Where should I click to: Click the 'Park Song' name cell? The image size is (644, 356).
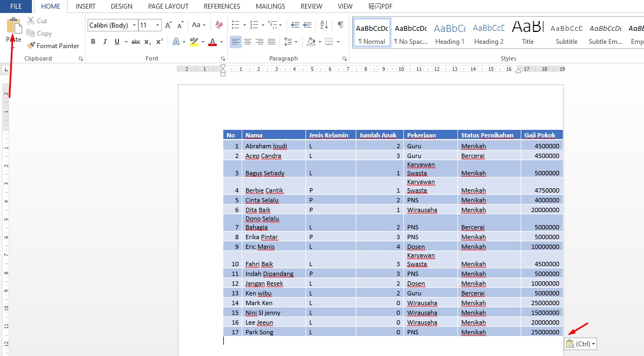[x=274, y=332]
